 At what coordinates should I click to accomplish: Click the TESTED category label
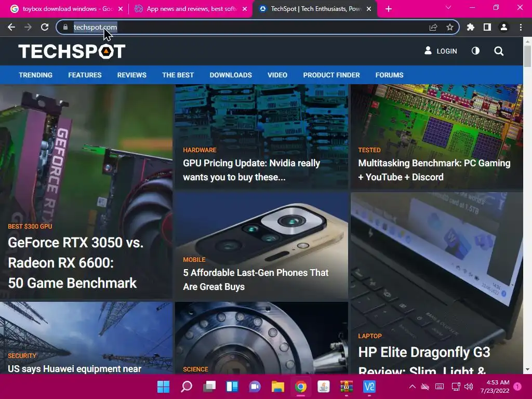[x=369, y=150]
